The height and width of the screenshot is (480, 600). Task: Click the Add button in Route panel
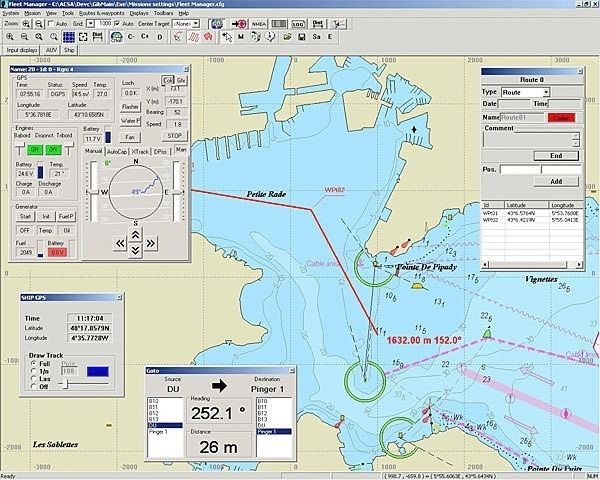pos(556,181)
